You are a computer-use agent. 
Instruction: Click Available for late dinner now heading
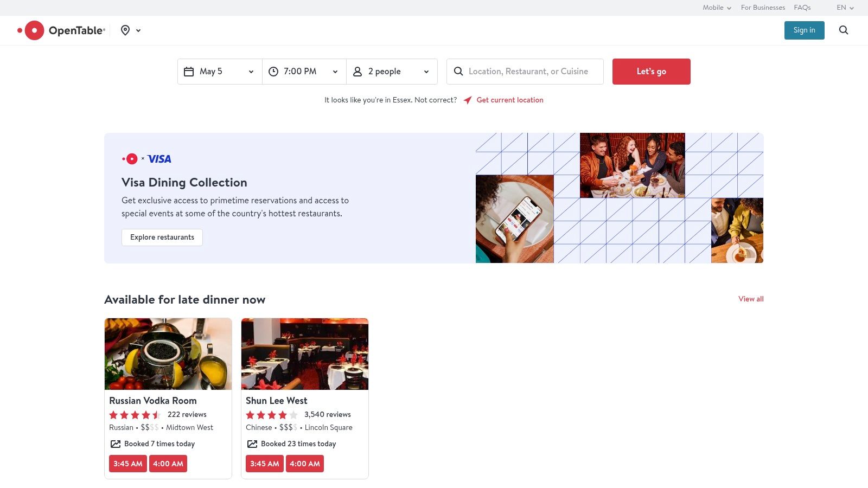point(185,300)
